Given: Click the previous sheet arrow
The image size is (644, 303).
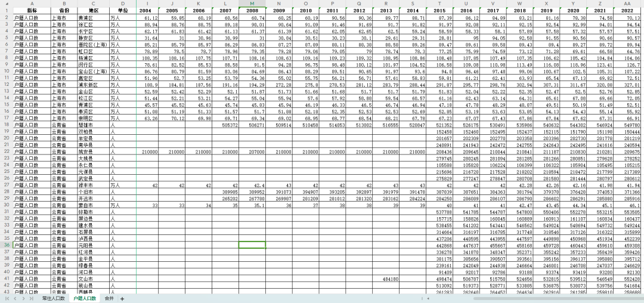Looking at the screenshot, I should [x=15, y=298].
